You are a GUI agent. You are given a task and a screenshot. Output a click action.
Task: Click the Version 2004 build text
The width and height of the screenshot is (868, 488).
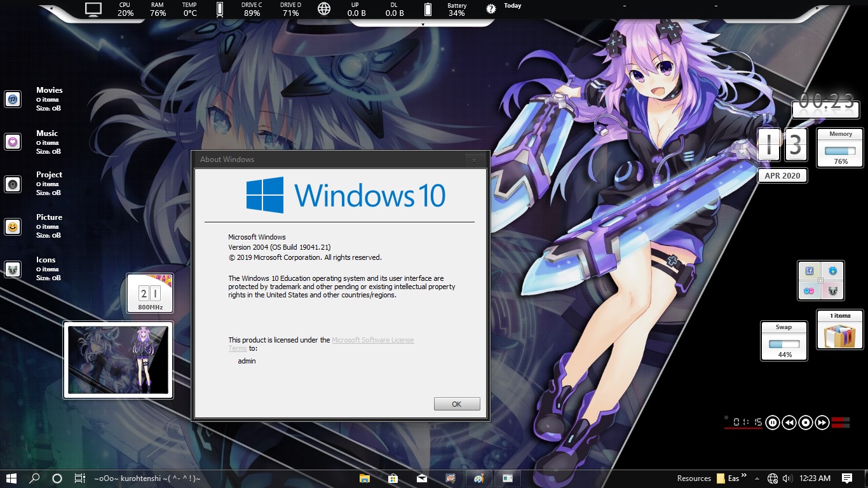pyautogui.click(x=280, y=247)
